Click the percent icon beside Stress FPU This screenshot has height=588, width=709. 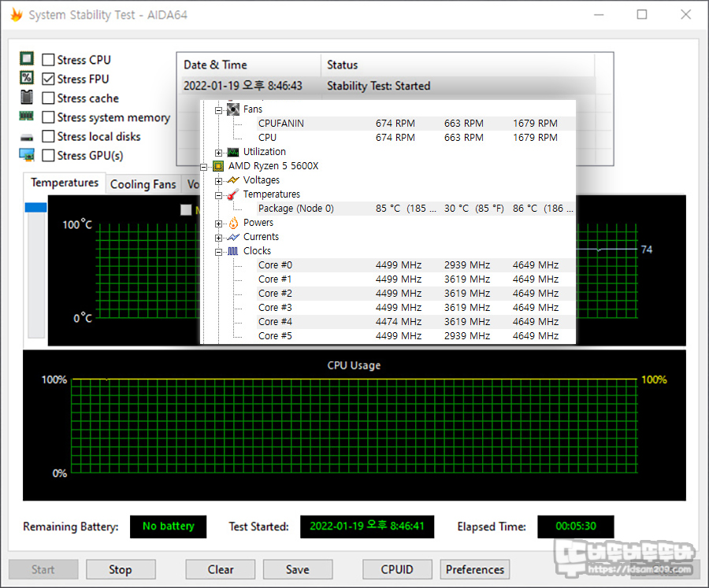coord(27,78)
